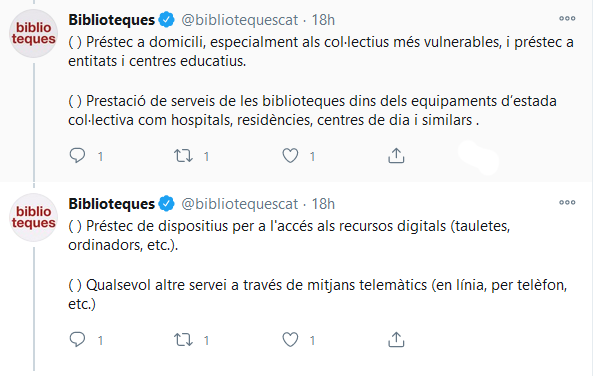Reply to the first Biblioteques tweet
The height and width of the screenshot is (376, 595).
click(x=77, y=156)
